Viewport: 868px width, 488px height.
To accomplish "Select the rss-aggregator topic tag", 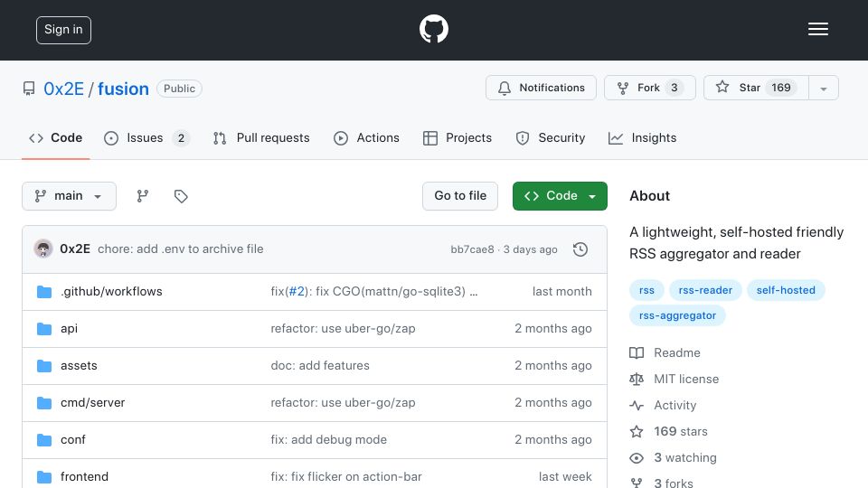I will [x=677, y=316].
